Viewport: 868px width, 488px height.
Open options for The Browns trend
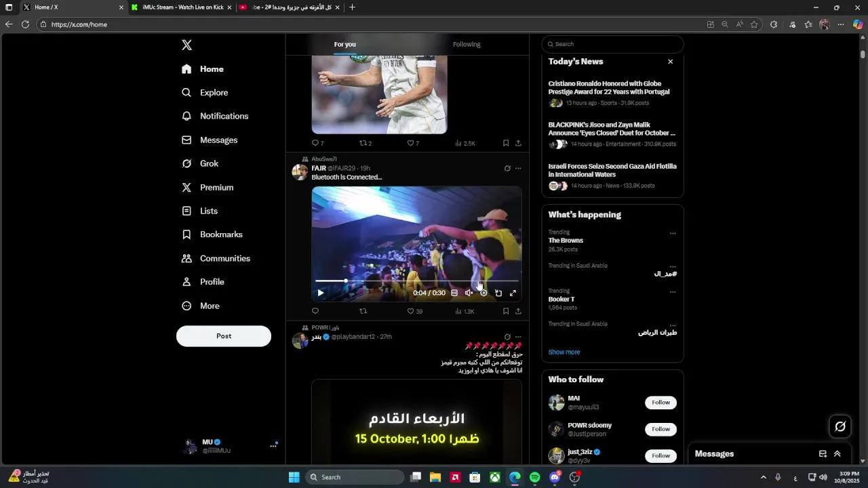coord(673,233)
